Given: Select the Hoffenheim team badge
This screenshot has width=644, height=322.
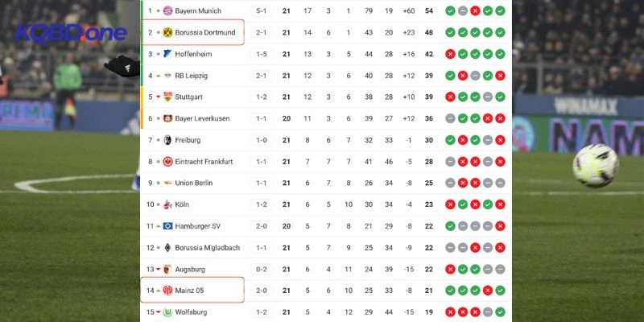Looking at the screenshot, I should click(167, 54).
